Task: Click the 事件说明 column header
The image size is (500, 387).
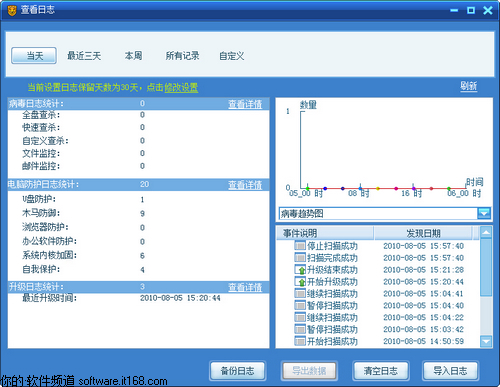Action: (x=325, y=233)
